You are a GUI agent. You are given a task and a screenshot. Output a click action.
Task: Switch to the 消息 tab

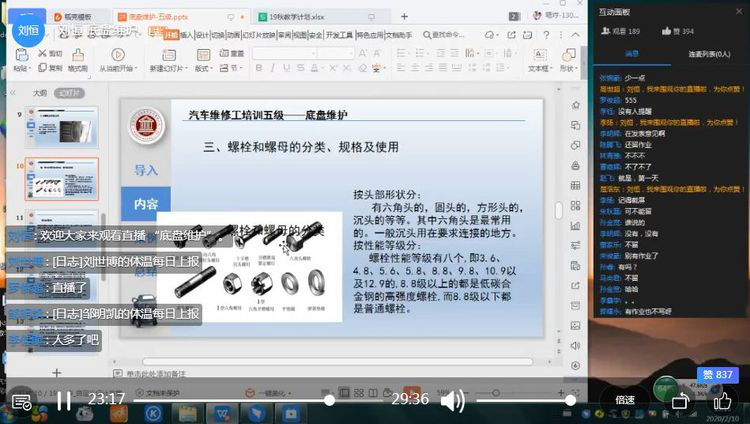click(631, 54)
